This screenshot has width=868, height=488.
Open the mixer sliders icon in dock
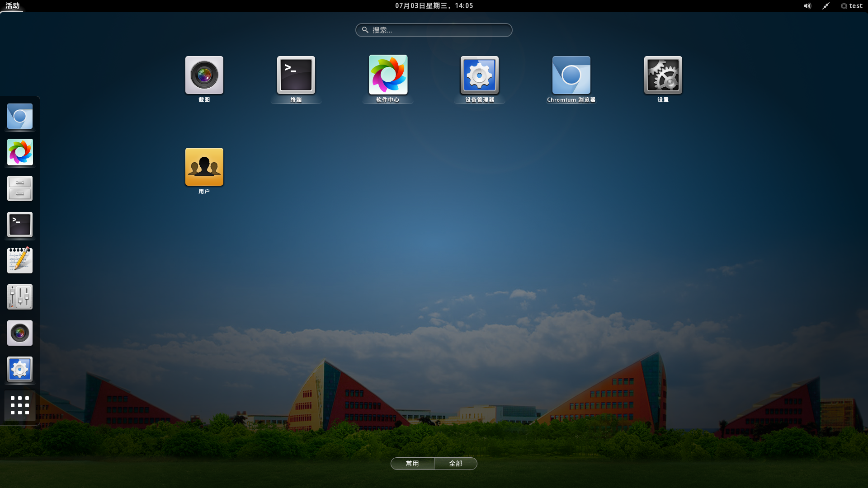[x=20, y=297]
